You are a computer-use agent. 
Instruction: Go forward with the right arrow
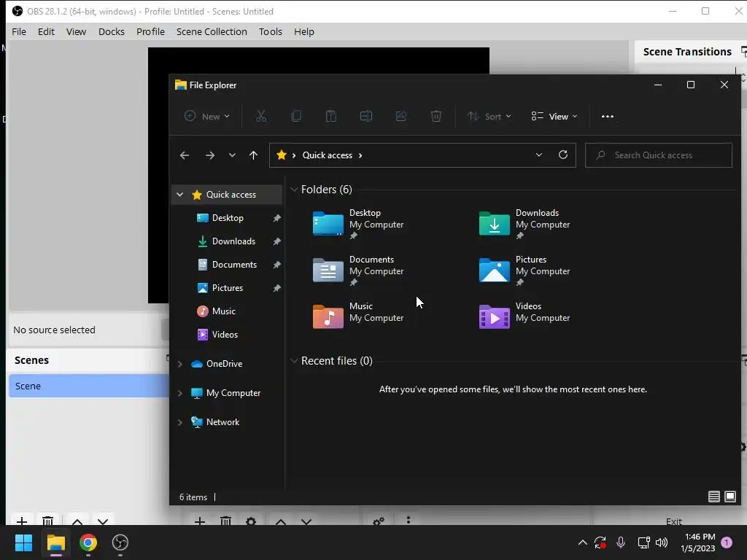pos(209,155)
